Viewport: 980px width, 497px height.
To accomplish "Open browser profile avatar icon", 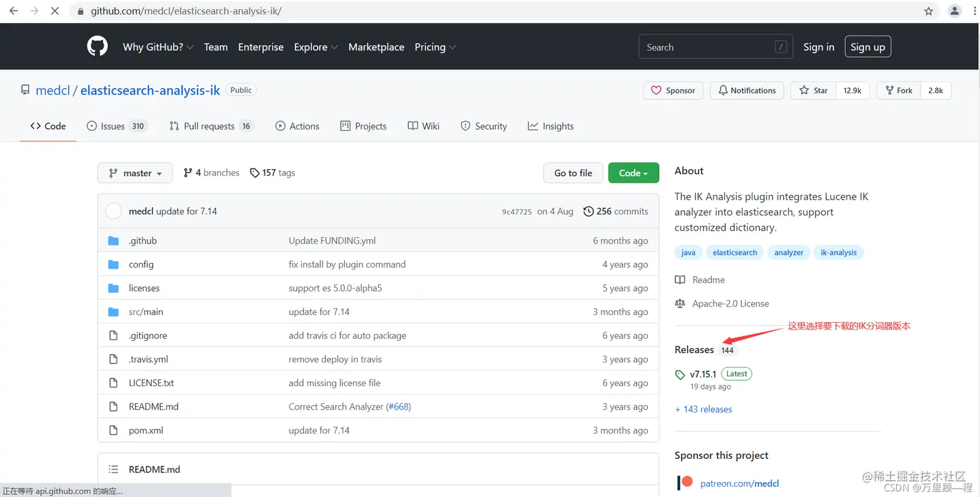I will (954, 11).
